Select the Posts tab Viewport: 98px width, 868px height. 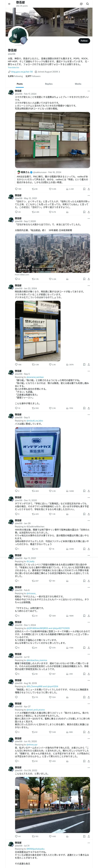tap(20, 84)
